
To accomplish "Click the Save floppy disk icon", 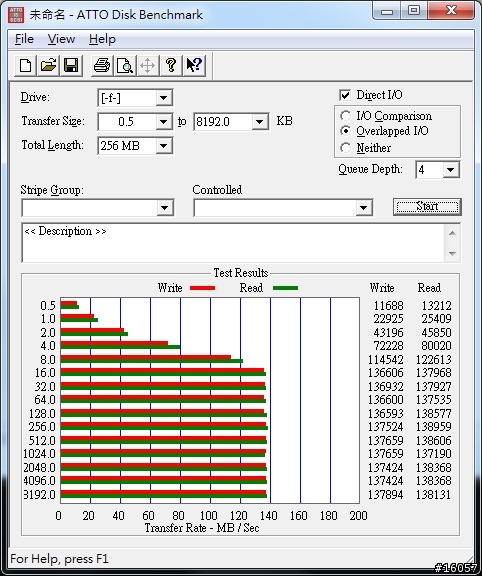I will coord(71,66).
